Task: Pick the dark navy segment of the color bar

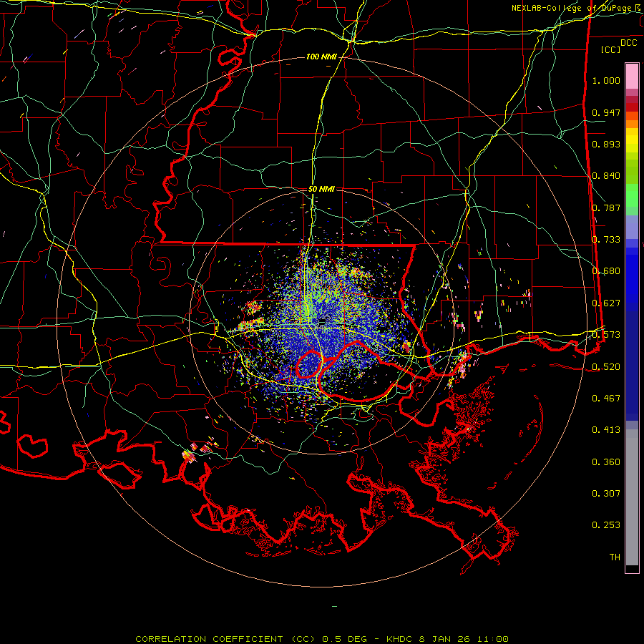Action: tap(632, 366)
